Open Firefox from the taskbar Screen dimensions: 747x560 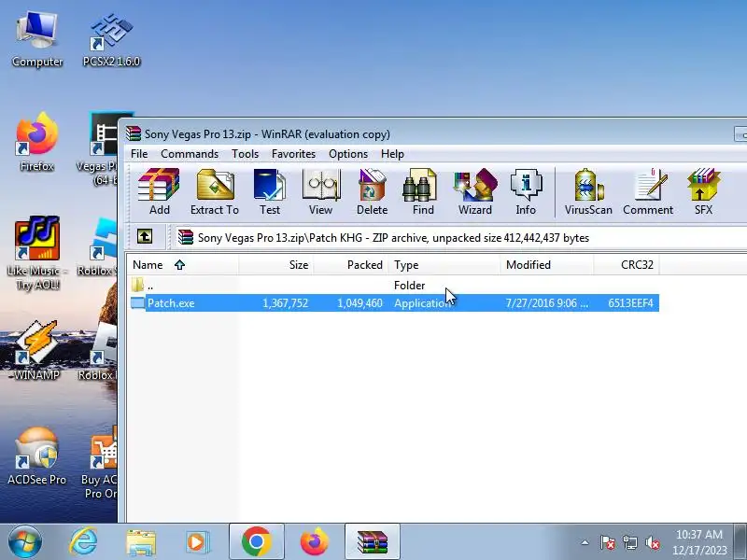pyautogui.click(x=315, y=541)
